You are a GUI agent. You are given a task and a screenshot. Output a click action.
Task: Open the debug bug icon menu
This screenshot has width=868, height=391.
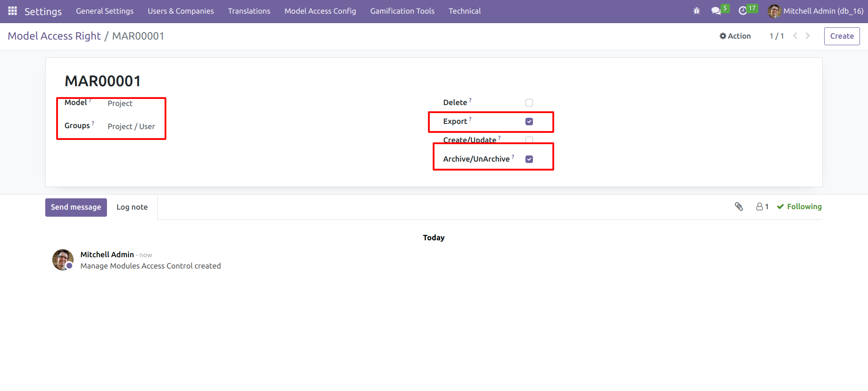coord(696,11)
